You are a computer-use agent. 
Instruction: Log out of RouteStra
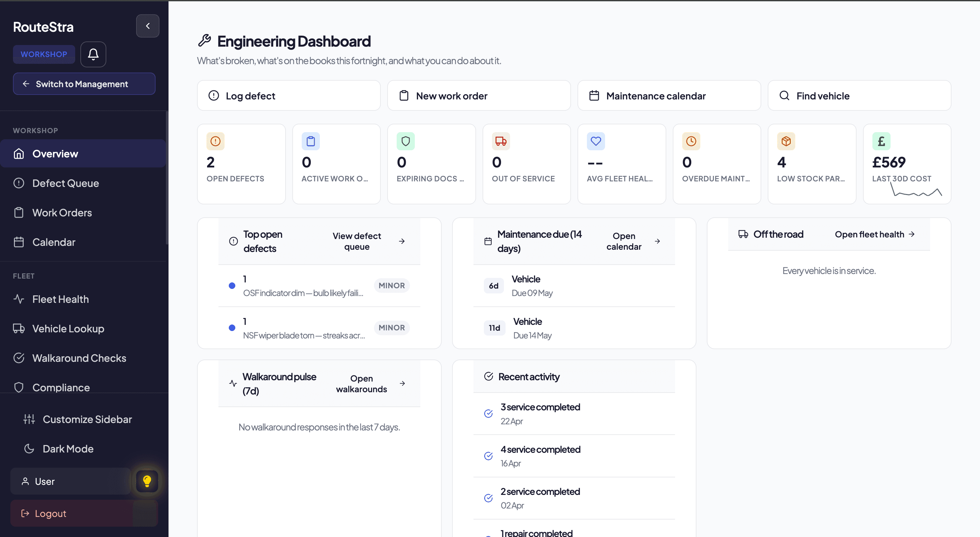84,513
